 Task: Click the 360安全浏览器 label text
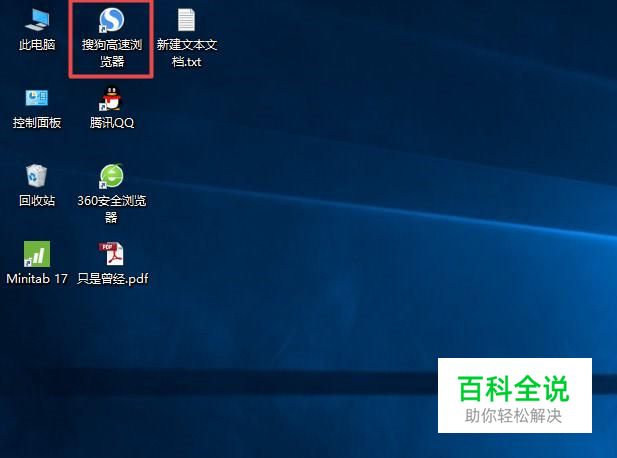tap(112, 208)
